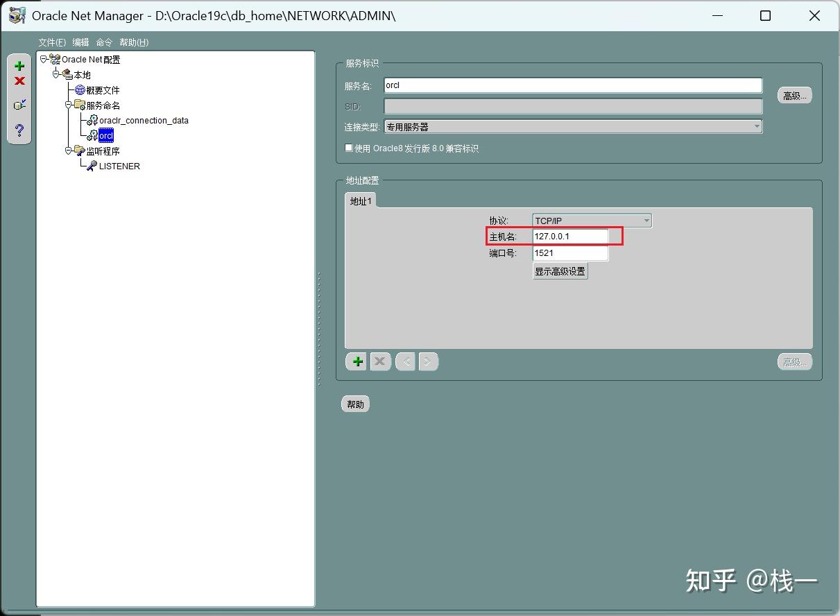Maximize the Oracle Net Manager window
The width and height of the screenshot is (840, 616).
coord(765,15)
